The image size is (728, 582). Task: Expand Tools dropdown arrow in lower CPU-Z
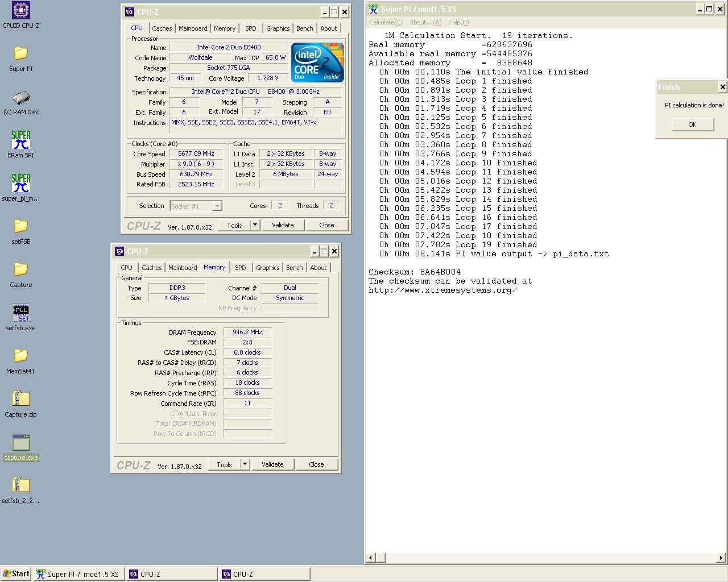pyautogui.click(x=245, y=465)
